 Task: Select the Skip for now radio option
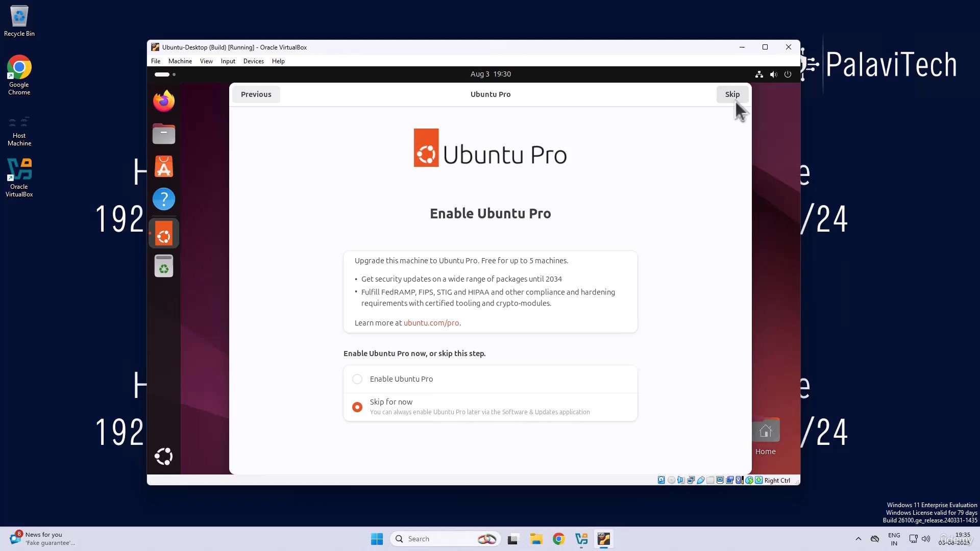coord(357,407)
